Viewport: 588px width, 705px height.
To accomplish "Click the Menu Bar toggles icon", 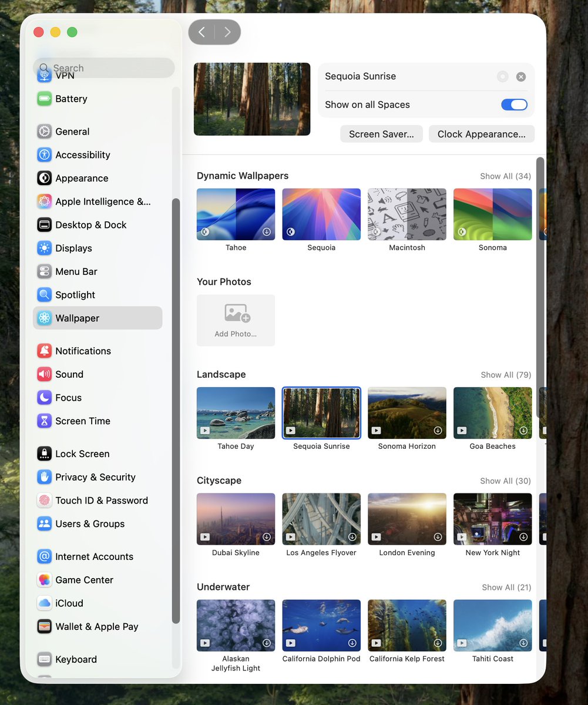I will click(x=45, y=271).
